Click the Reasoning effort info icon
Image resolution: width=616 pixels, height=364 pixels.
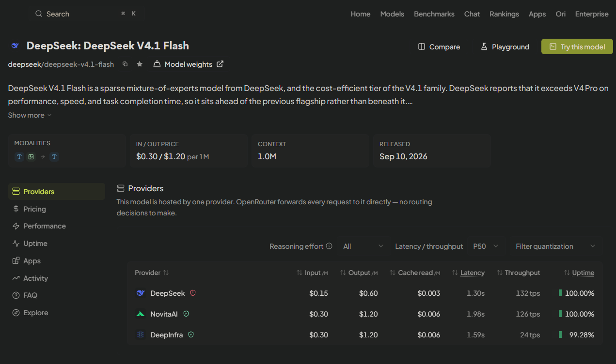click(330, 246)
